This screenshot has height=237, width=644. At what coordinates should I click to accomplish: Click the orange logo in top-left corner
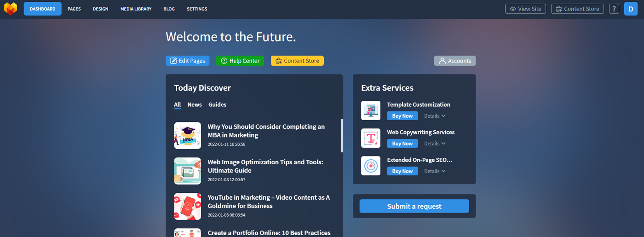point(10,9)
